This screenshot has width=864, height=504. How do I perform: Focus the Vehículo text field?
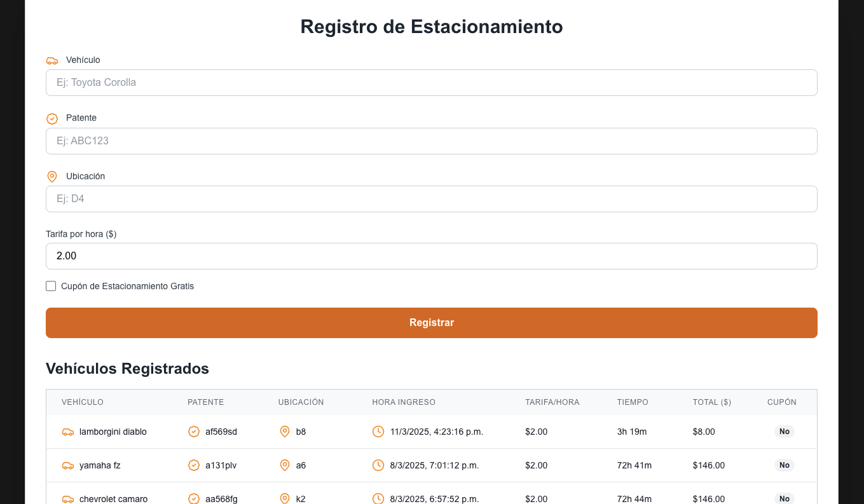pyautogui.click(x=431, y=83)
